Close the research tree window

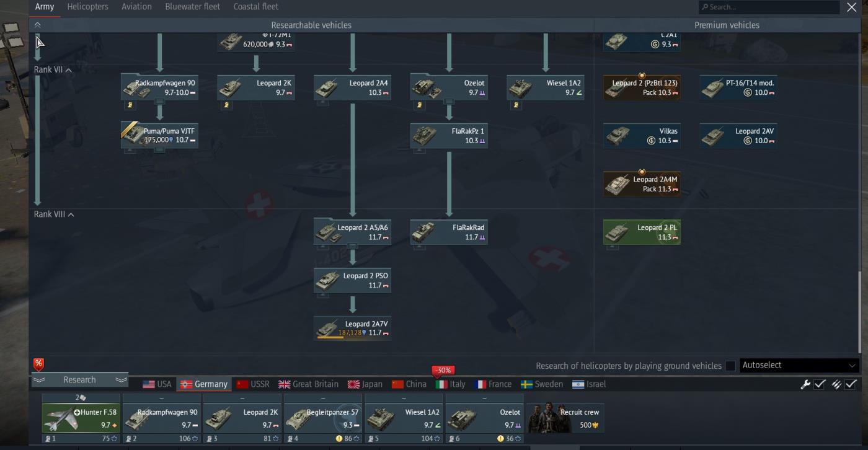point(852,7)
